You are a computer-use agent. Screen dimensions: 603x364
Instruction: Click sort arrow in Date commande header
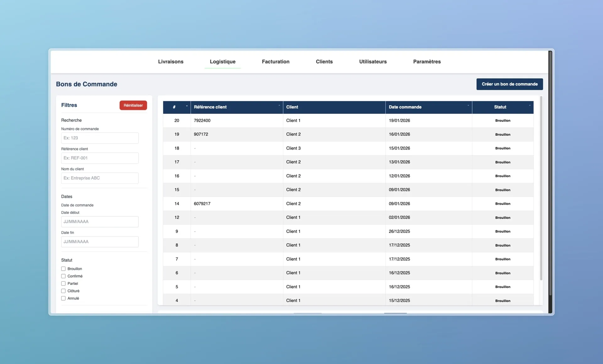pos(468,106)
